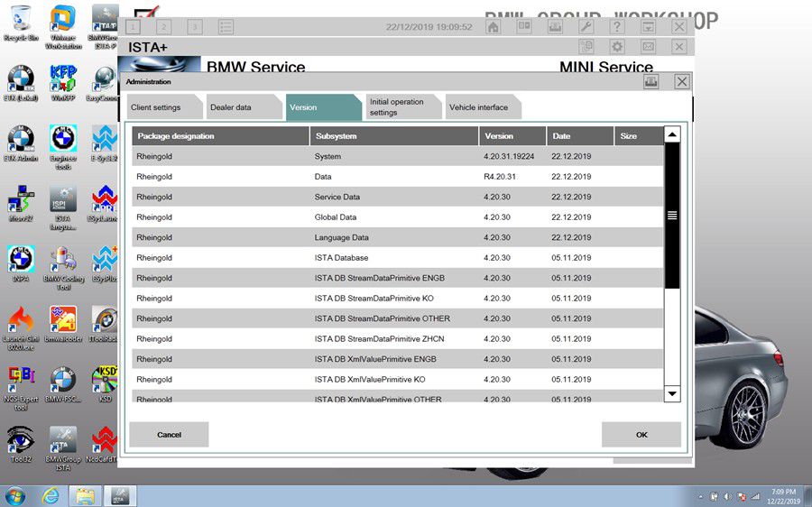This screenshot has height=507, width=812.
Task: Click the envelope mail icon in ISTA+ bar
Action: tap(648, 47)
